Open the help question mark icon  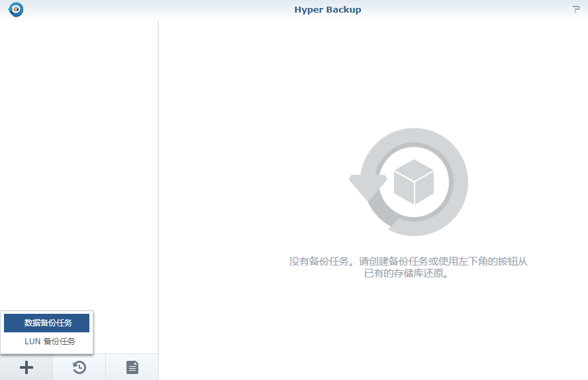click(576, 9)
